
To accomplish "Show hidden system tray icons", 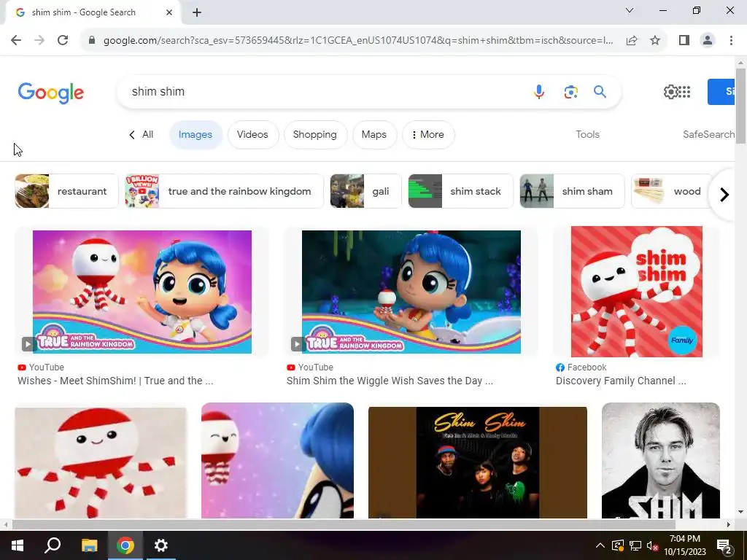I will 600,545.
